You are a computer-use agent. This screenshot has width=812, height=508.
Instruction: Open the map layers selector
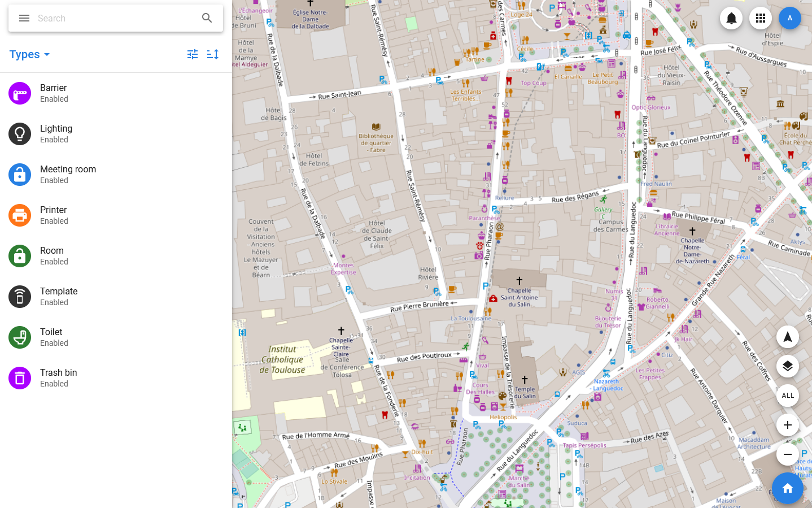coord(788,366)
